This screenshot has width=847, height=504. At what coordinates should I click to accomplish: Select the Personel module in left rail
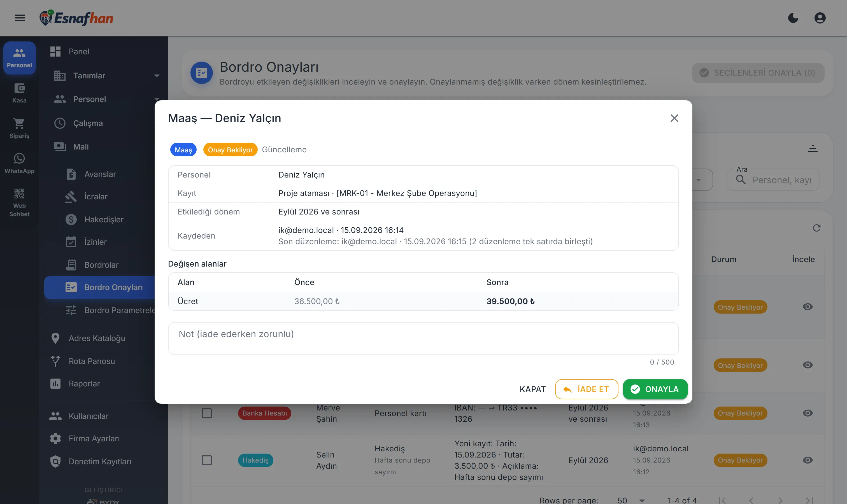19,58
